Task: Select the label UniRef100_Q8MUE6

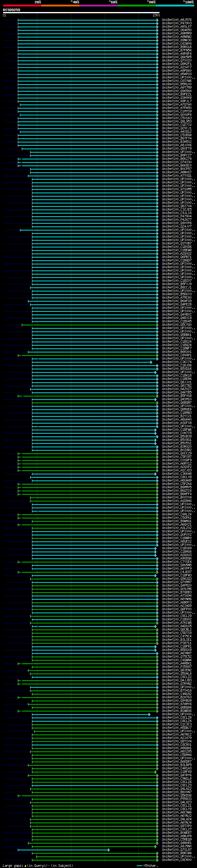Action: [177, 410]
